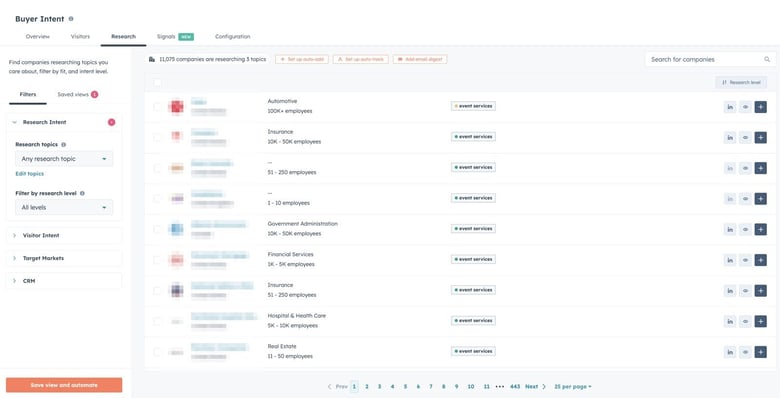Open LinkedIn for the Automotive company row

(x=730, y=107)
